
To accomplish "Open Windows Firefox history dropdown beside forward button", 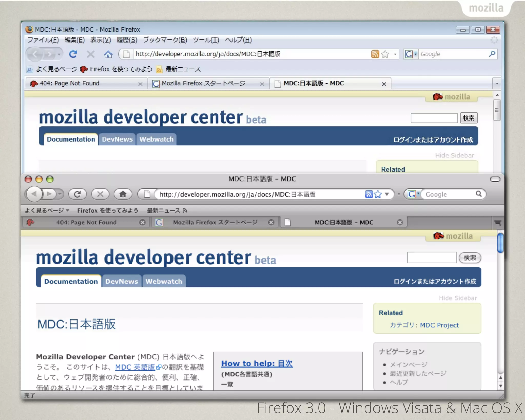I will tap(59, 54).
